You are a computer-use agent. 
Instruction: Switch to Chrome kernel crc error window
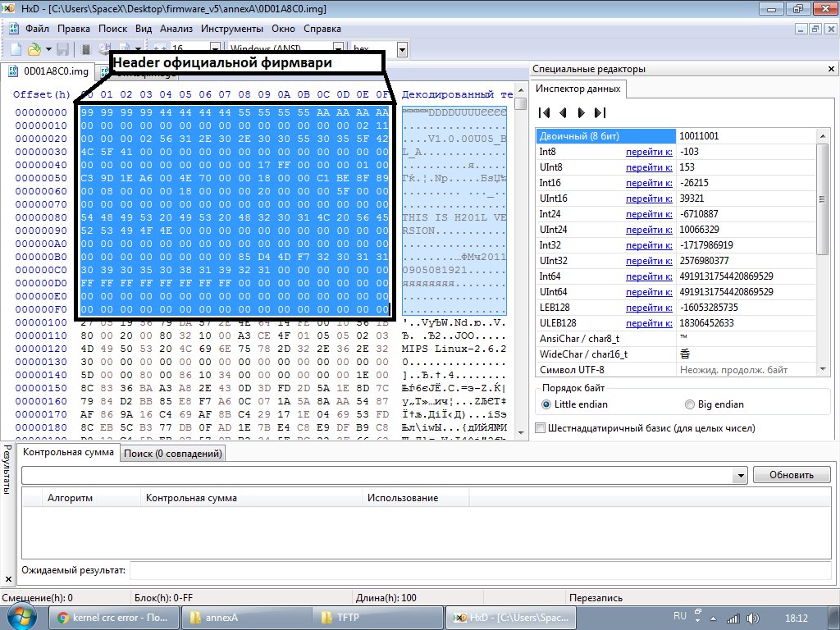click(x=113, y=617)
